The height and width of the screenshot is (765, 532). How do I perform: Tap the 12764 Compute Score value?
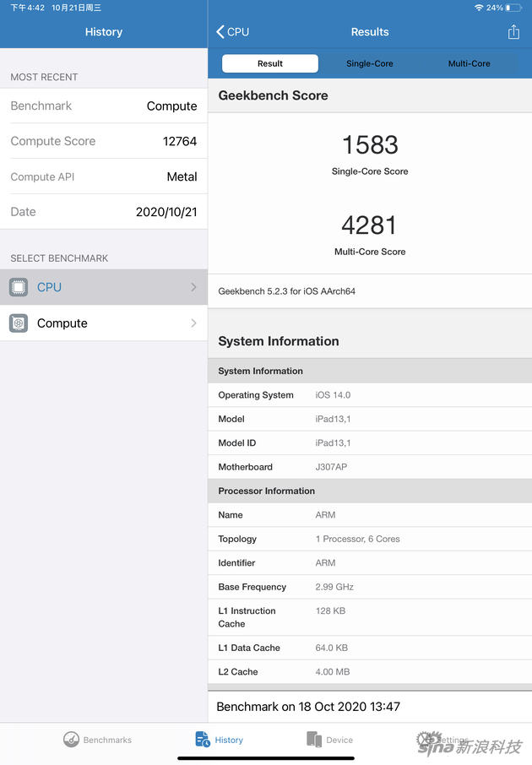(x=179, y=142)
